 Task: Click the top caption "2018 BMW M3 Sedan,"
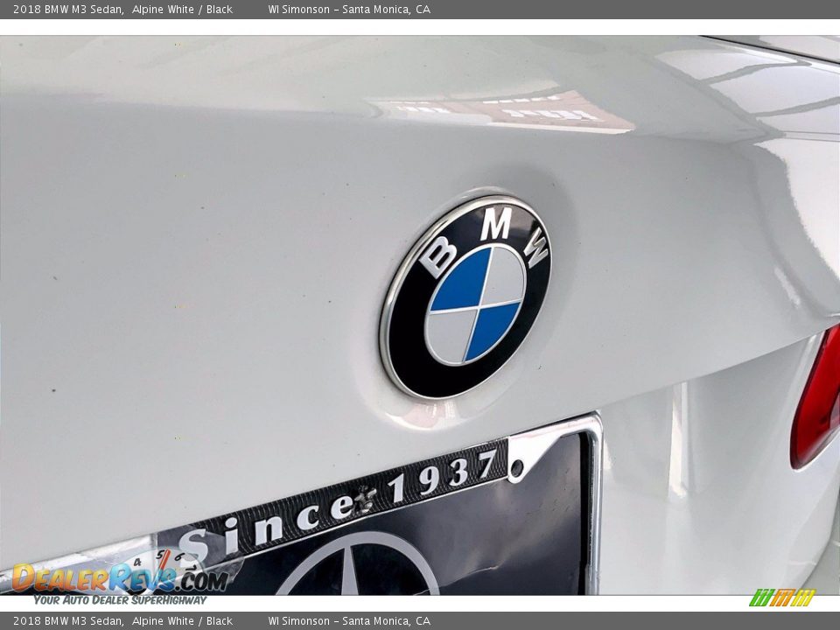pos(68,9)
